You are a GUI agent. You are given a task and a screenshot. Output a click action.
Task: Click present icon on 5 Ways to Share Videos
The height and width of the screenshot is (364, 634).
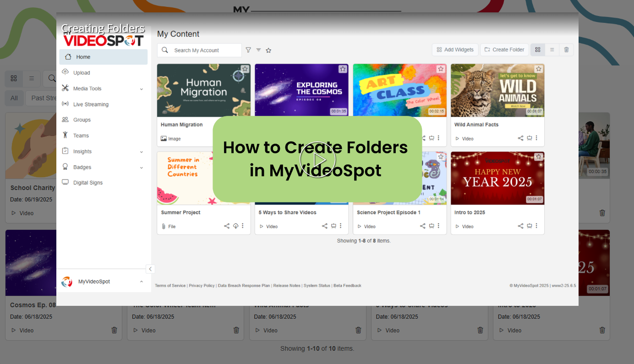(333, 226)
